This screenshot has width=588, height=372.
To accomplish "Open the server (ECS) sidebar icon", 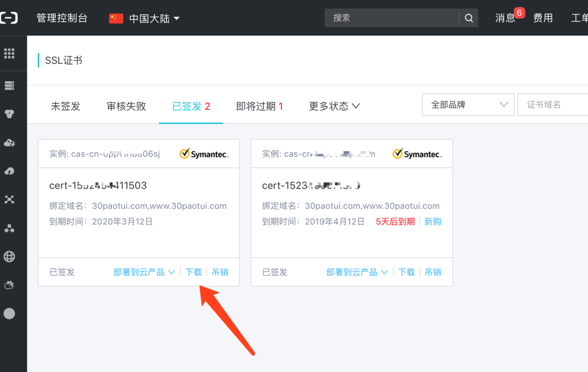I will (9, 86).
